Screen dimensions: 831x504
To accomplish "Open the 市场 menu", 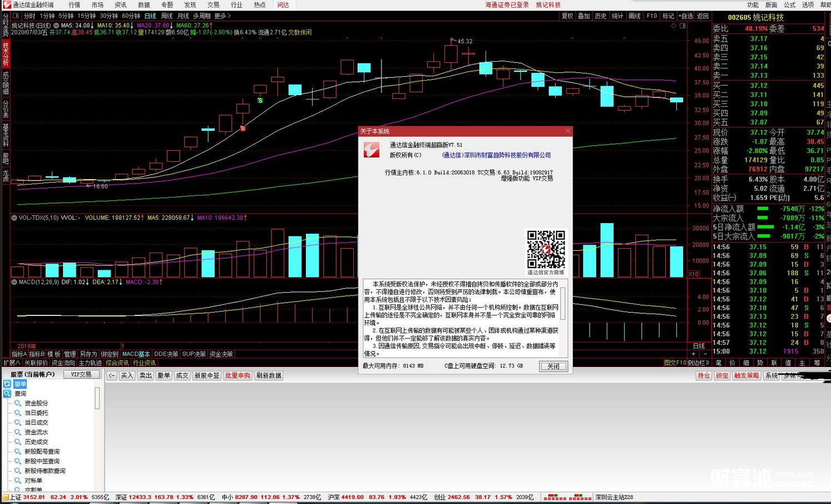I will [97, 5].
